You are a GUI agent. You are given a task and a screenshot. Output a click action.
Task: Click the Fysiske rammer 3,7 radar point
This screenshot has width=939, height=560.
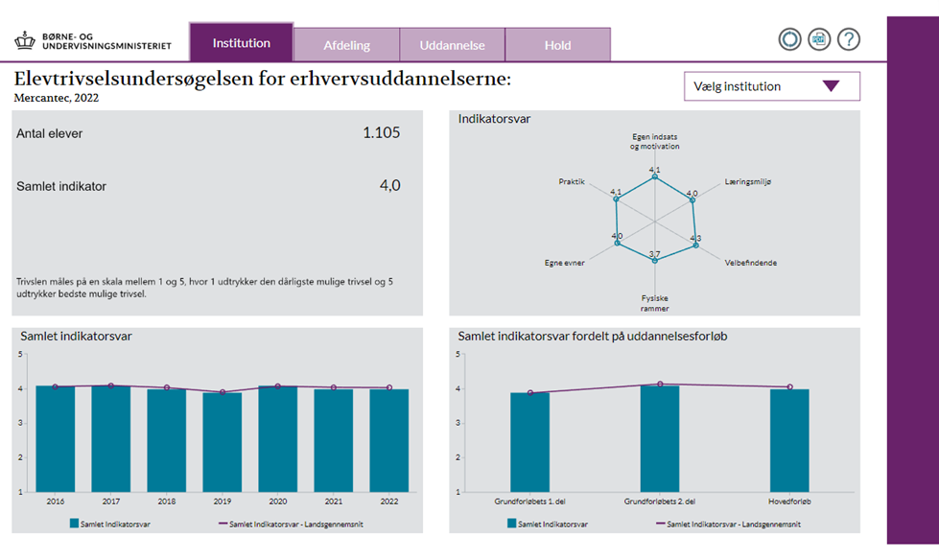(x=654, y=259)
